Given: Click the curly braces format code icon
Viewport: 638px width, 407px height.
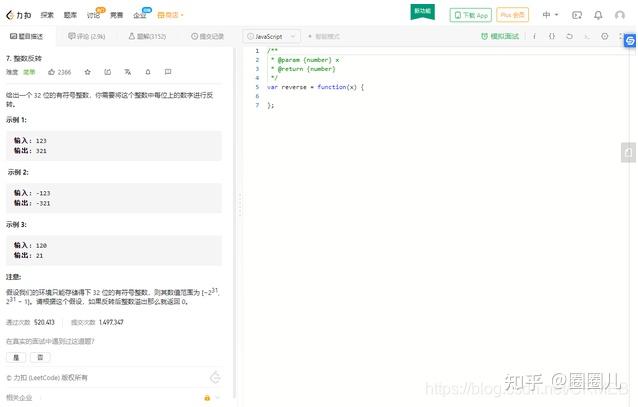Looking at the screenshot, I should click(552, 36).
